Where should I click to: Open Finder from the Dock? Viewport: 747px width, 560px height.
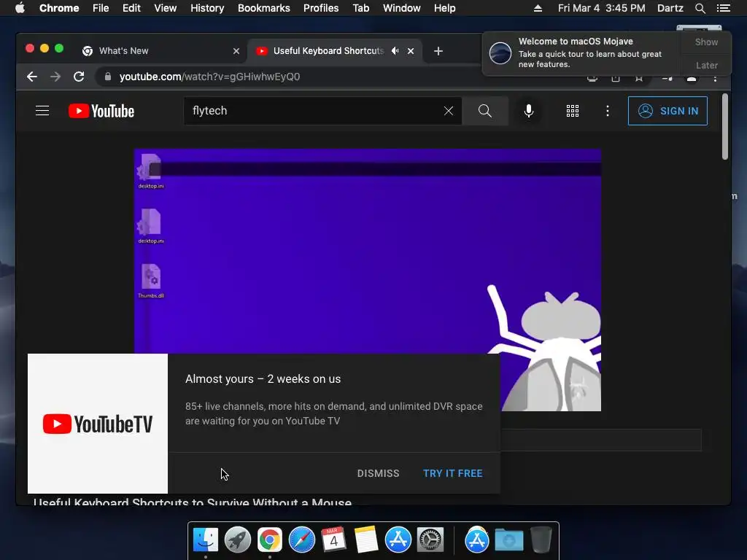[206, 540]
